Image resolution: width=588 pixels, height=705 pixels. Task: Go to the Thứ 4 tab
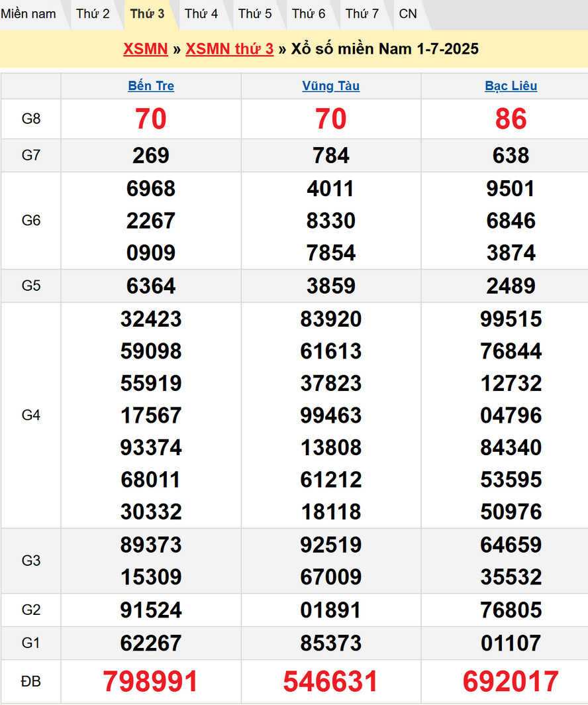pos(201,13)
